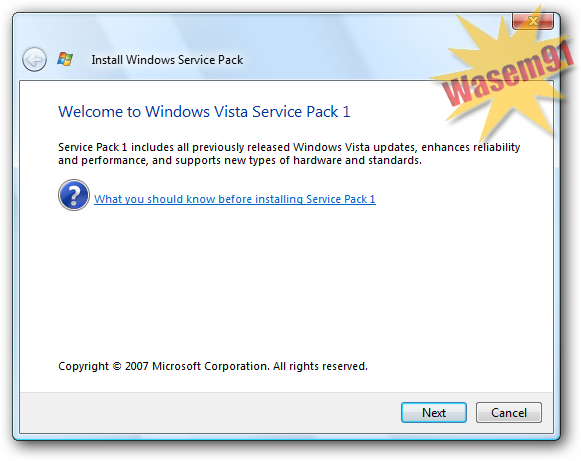Click the round back arrow button
The image size is (581, 461).
click(34, 59)
